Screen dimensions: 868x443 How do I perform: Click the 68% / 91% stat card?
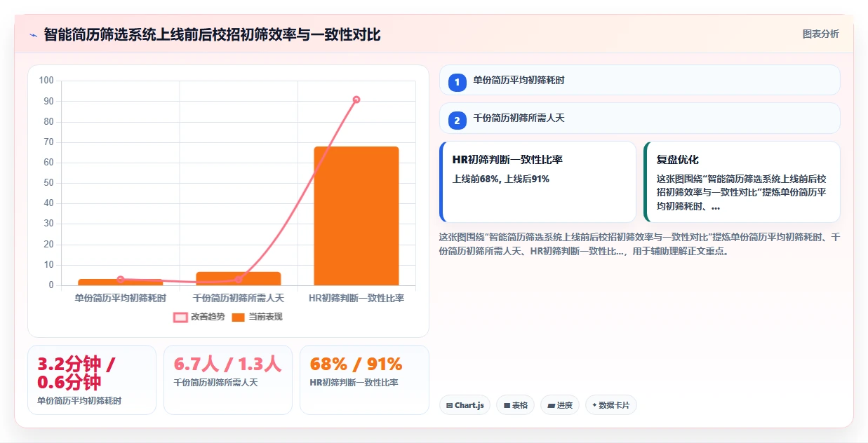coord(364,380)
